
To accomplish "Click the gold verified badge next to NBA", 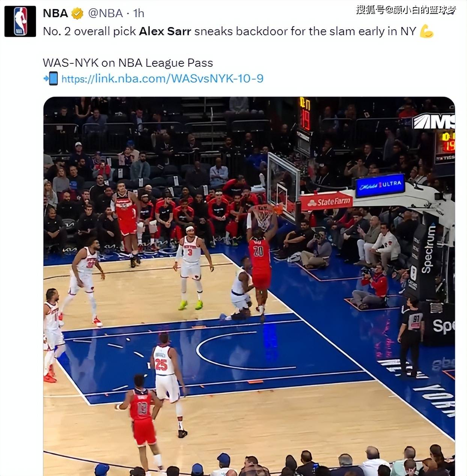I will pyautogui.click(x=77, y=14).
